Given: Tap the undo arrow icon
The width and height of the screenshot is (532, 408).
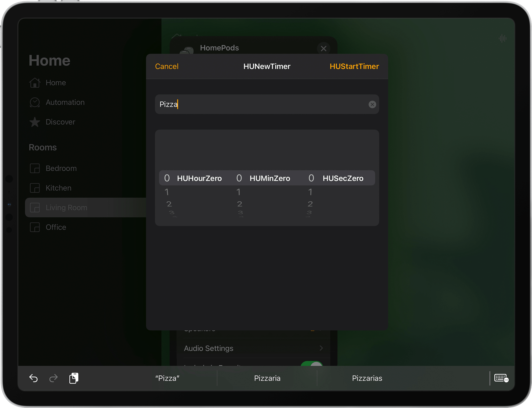Looking at the screenshot, I should (x=33, y=378).
